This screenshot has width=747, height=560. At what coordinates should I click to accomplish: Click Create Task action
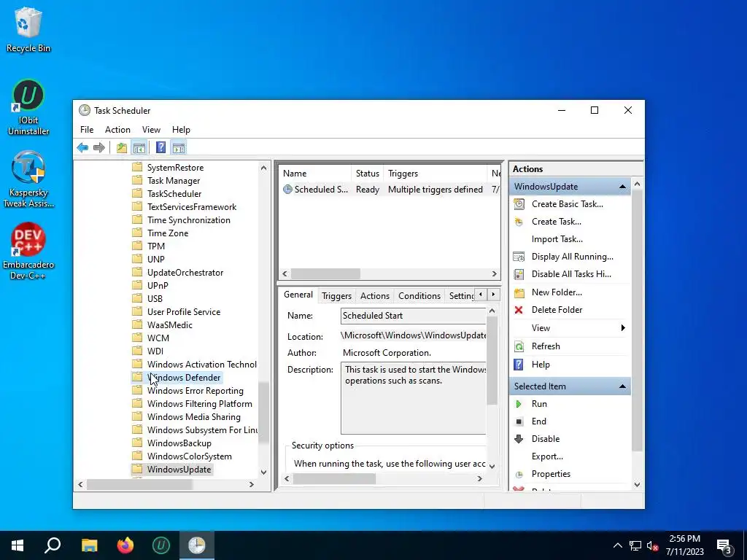(557, 222)
